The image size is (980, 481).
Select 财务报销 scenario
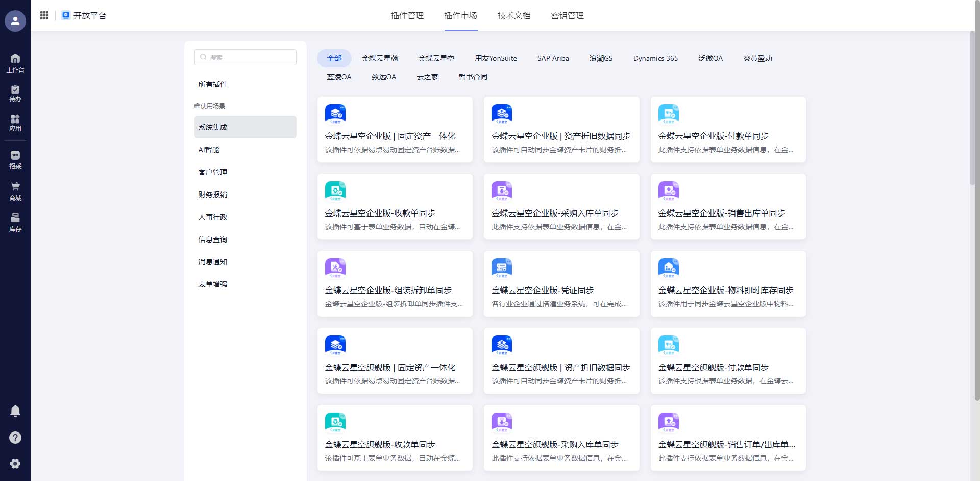[x=246, y=195]
